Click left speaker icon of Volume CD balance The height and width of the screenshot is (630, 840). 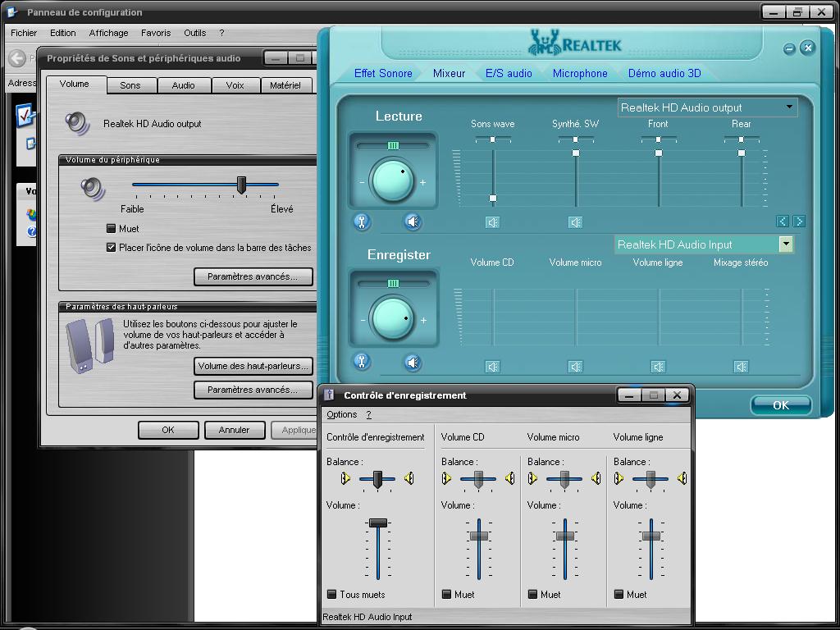pyautogui.click(x=446, y=478)
